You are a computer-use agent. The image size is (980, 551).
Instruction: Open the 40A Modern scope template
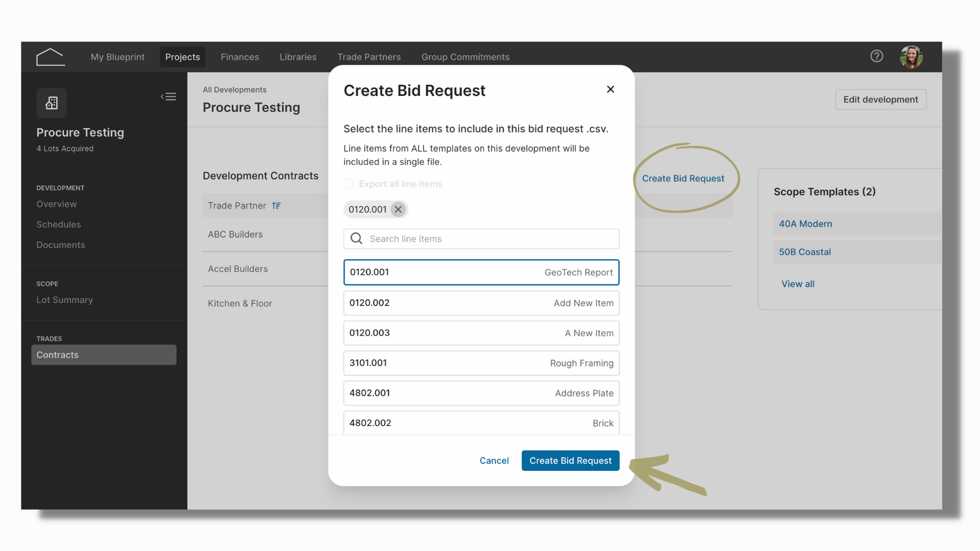click(805, 224)
